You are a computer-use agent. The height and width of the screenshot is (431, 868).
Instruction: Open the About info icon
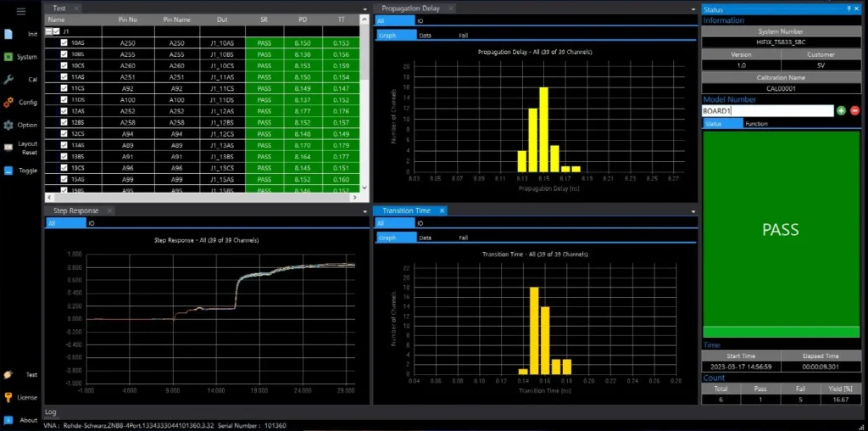(8, 420)
